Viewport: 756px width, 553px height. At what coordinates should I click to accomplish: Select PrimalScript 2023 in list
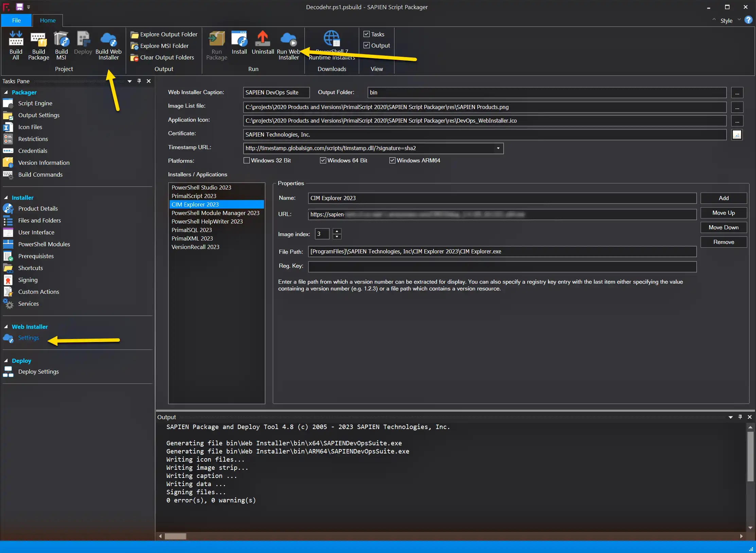(216, 196)
